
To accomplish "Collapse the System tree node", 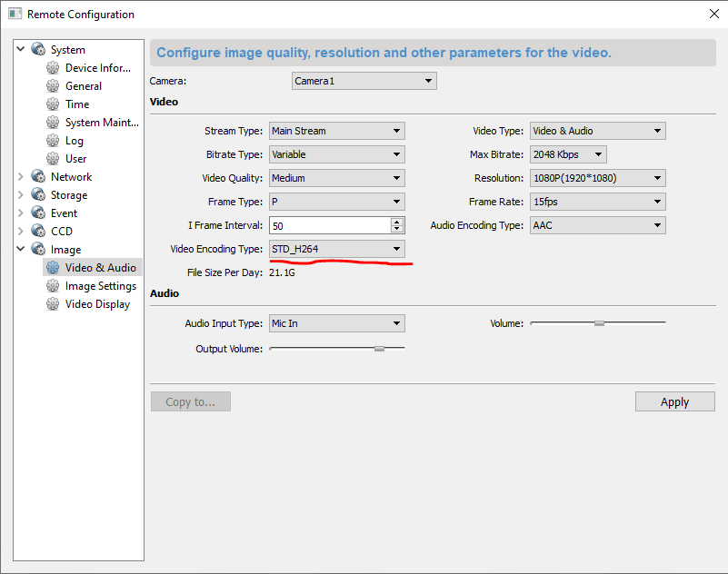I will coord(21,50).
